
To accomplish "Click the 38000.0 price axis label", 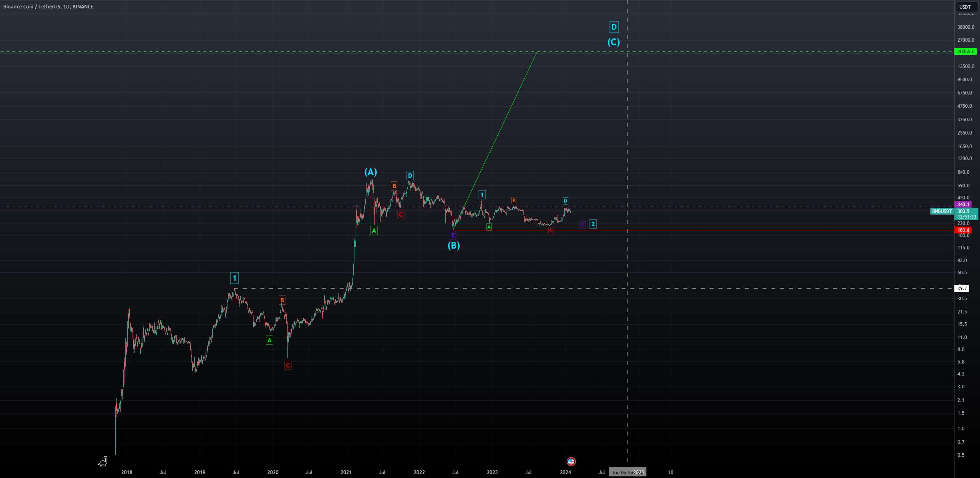I will tap(966, 27).
